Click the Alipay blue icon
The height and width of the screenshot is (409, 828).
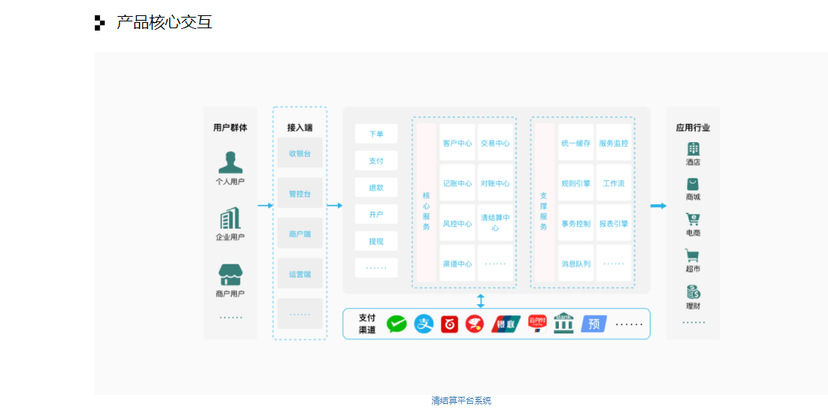coord(424,324)
